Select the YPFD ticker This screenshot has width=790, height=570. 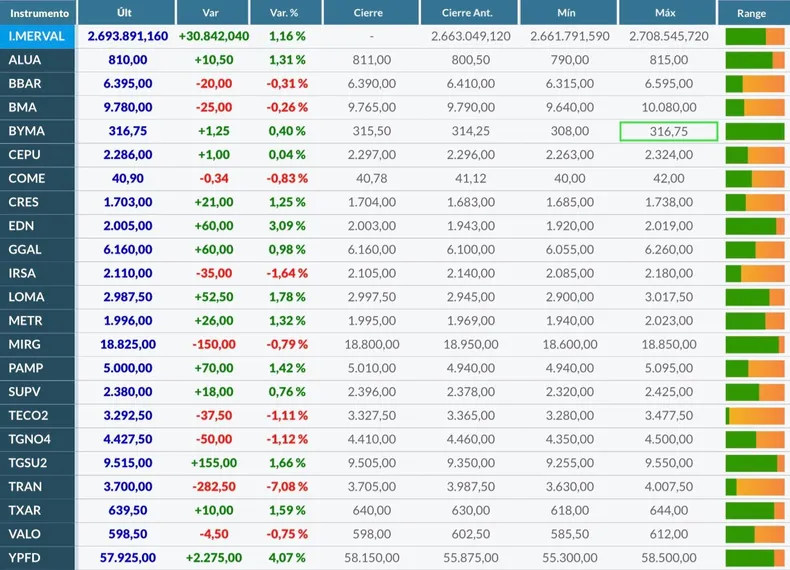tap(25, 558)
